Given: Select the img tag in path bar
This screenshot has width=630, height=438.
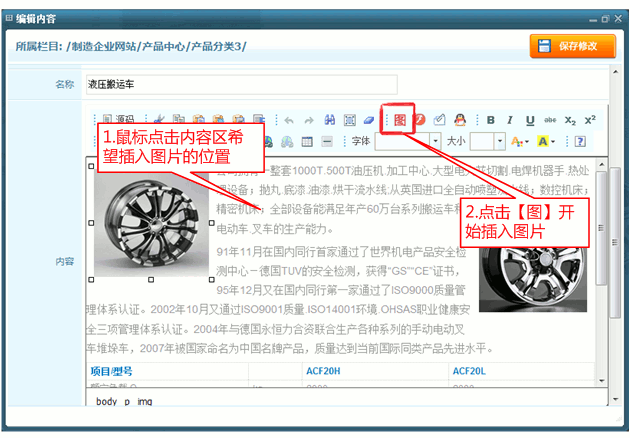Looking at the screenshot, I should [x=145, y=402].
